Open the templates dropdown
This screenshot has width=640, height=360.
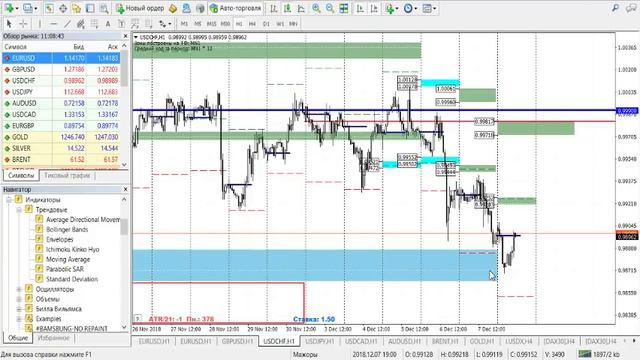pyautogui.click(x=429, y=8)
